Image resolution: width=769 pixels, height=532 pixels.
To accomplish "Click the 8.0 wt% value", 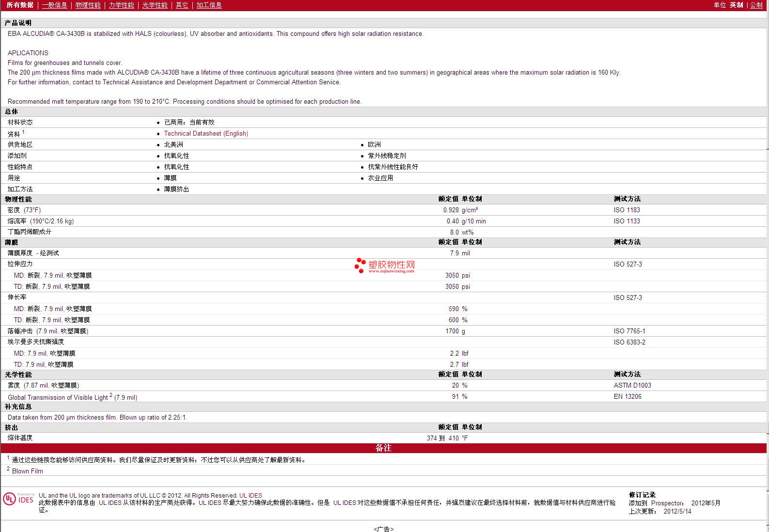I will click(x=462, y=232).
